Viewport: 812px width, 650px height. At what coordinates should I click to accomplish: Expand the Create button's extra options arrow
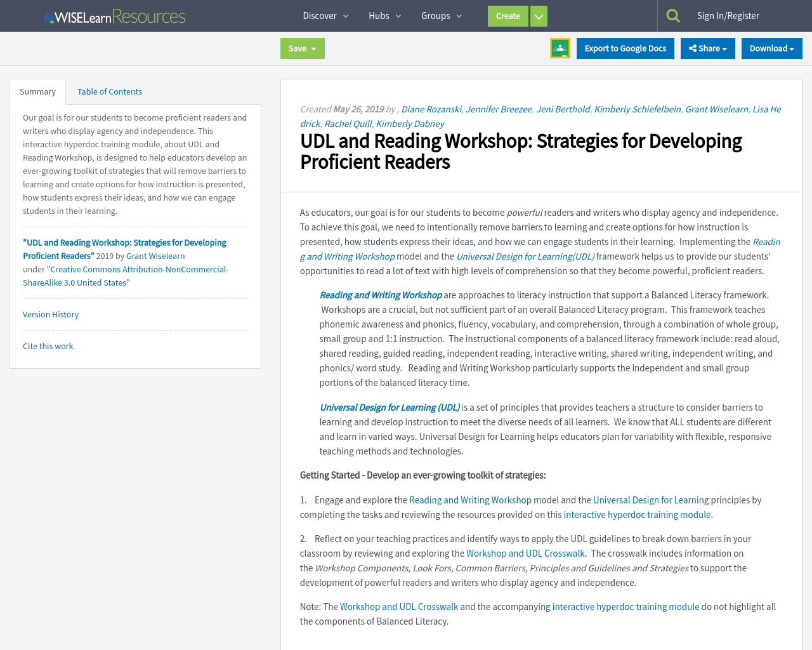tap(538, 15)
